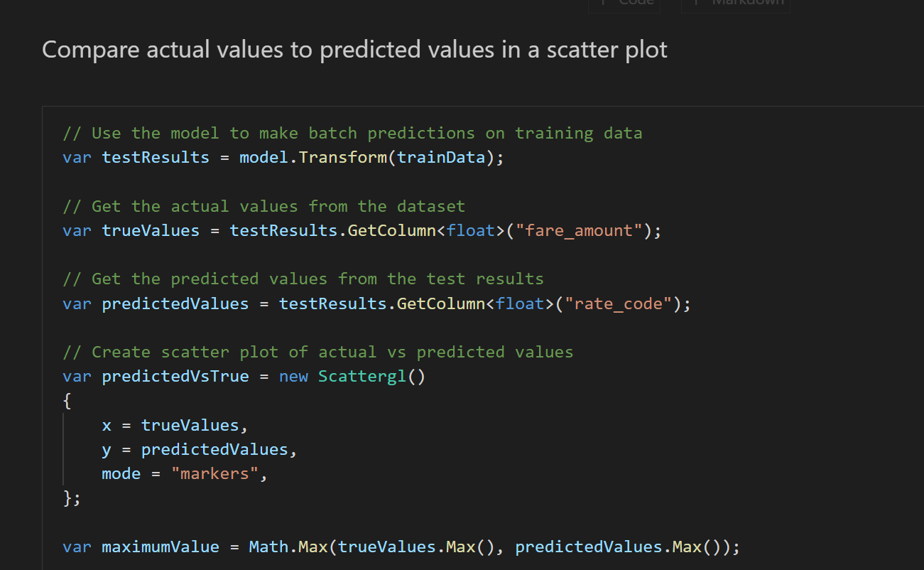Click the Code button to add a cell
The width and height of the screenshot is (924, 570).
pos(624,3)
